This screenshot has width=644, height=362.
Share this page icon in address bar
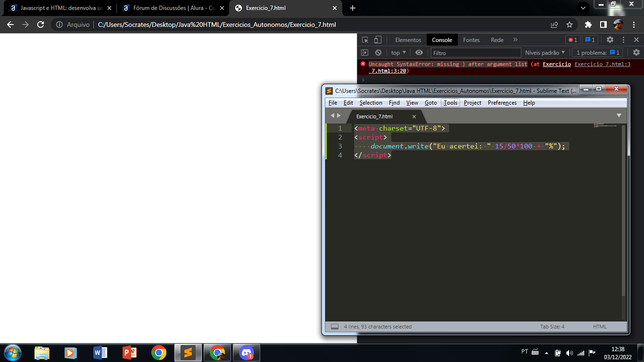pos(554,25)
